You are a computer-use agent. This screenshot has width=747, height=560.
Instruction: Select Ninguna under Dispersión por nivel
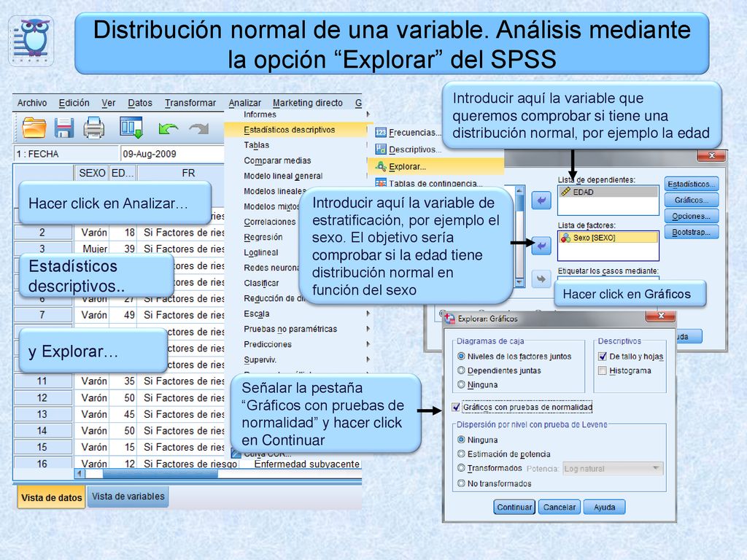(461, 440)
